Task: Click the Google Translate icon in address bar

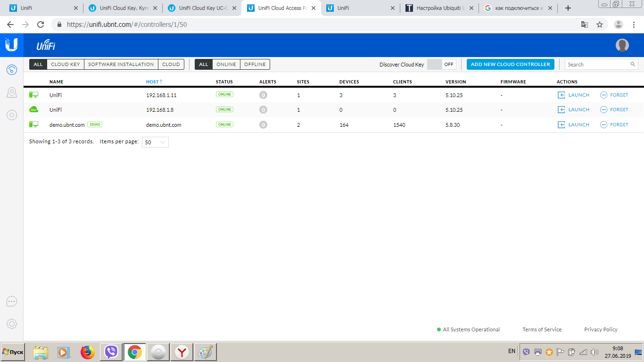Action: point(584,25)
